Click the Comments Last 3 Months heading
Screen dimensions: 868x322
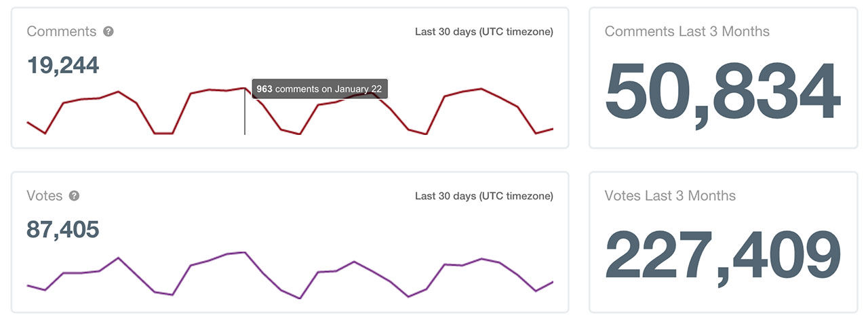[x=687, y=32]
